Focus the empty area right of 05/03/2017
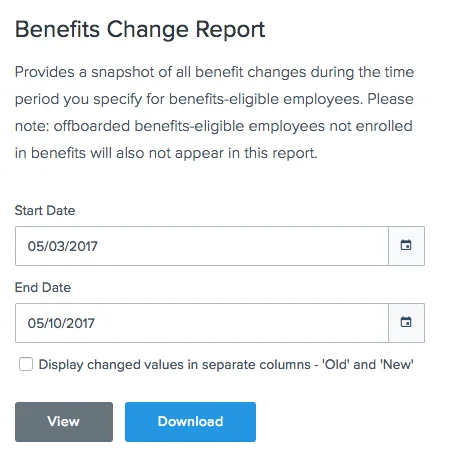The width and height of the screenshot is (464, 460). pyautogui.click(x=243, y=246)
